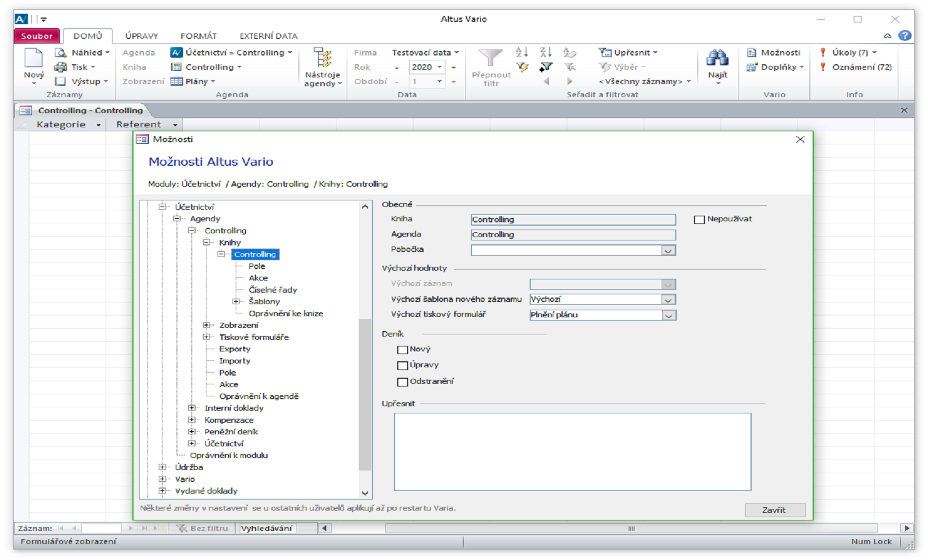Increase Rok with the plus button
The image size is (928, 560).
point(454,67)
